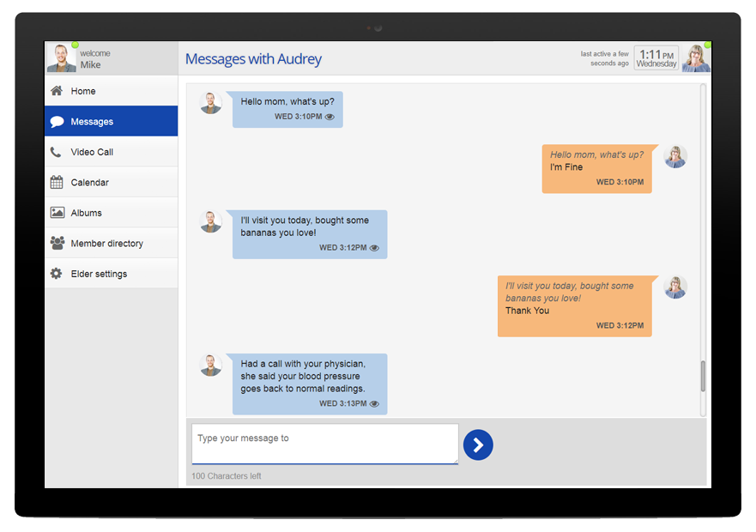Click WED 3:12PM timestamp on orange bubble
This screenshot has height=532, width=756.
(620, 325)
